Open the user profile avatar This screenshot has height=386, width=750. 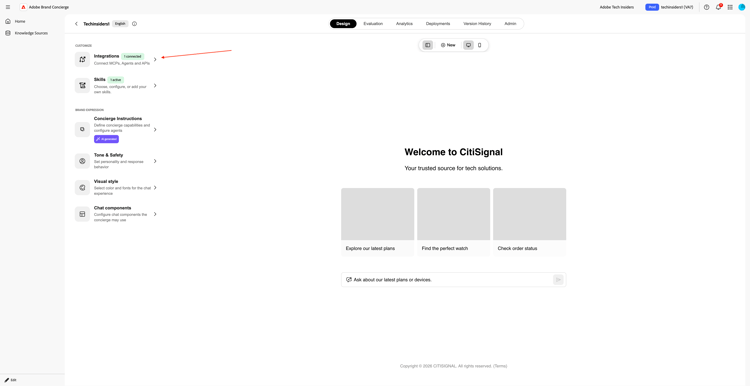point(742,7)
